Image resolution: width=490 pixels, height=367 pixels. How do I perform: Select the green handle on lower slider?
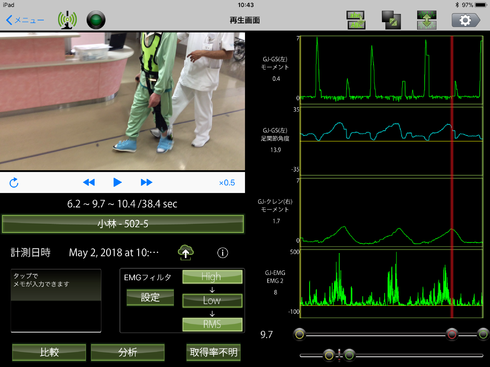(349, 355)
